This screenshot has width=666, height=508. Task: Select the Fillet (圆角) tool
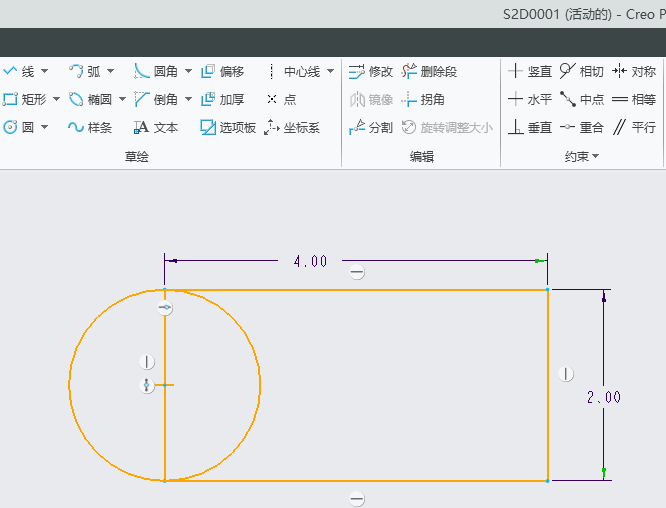click(x=156, y=71)
